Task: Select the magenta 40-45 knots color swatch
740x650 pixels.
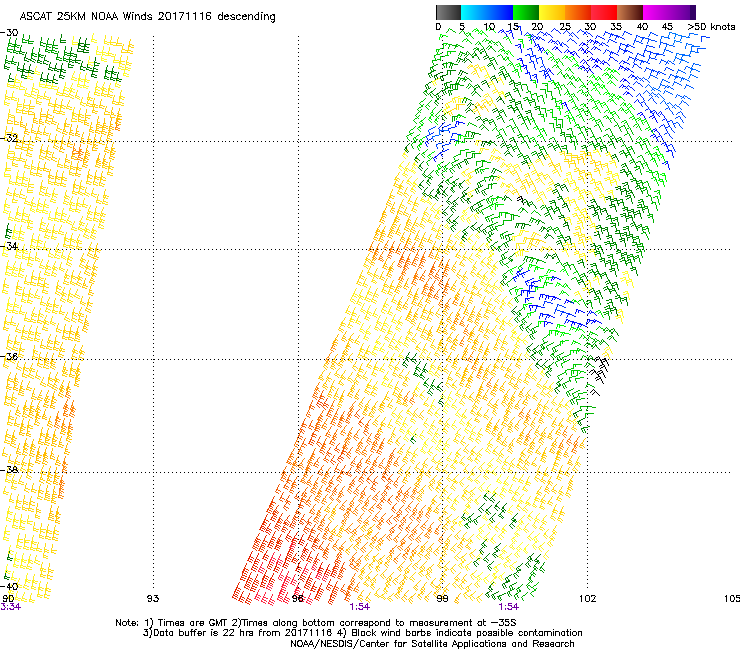Action: (x=656, y=12)
